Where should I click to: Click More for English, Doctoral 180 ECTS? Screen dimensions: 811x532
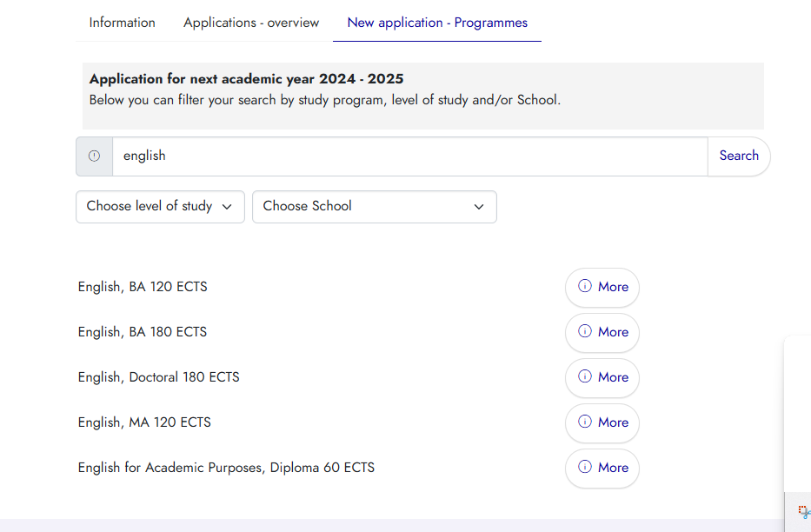[612, 377]
